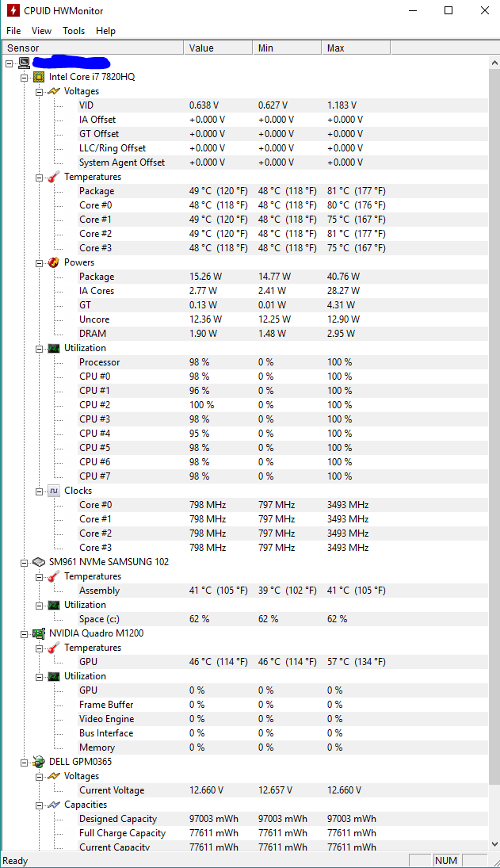Click the vertical scrollbar down arrow
The height and width of the screenshot is (868, 500).
click(495, 844)
